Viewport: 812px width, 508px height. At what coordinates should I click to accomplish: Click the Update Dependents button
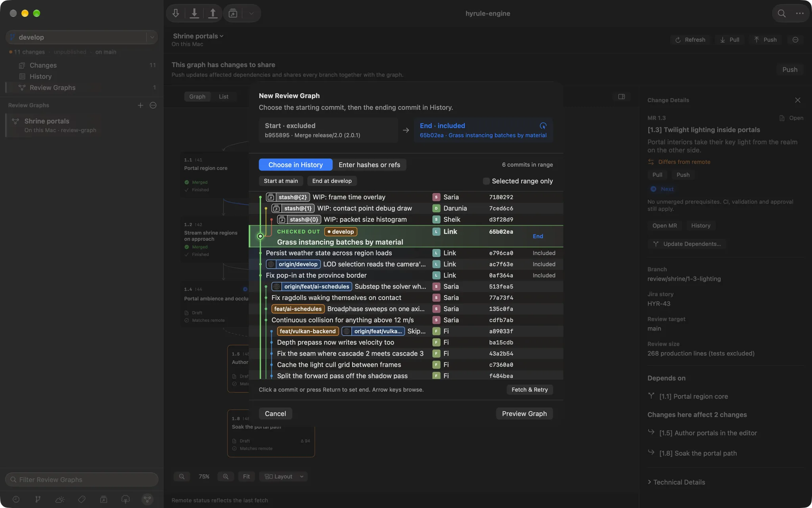tap(687, 244)
